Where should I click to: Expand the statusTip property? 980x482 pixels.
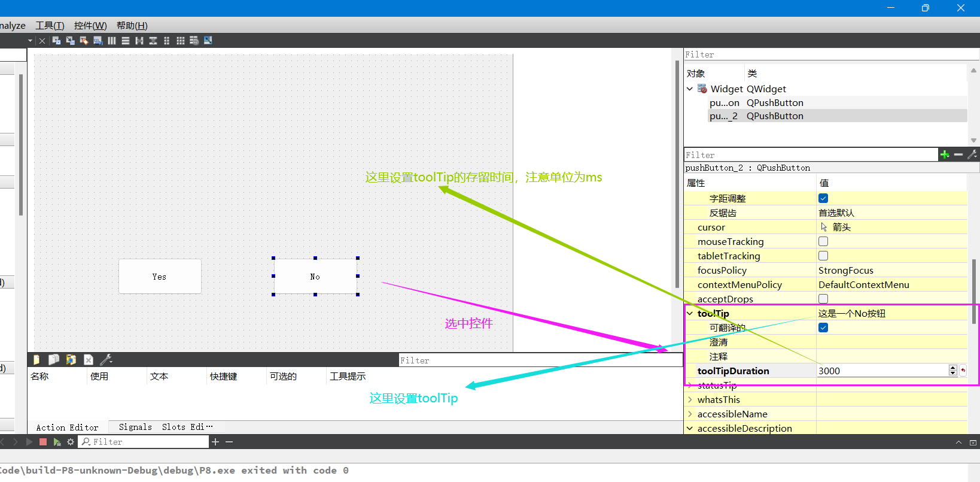(x=690, y=385)
